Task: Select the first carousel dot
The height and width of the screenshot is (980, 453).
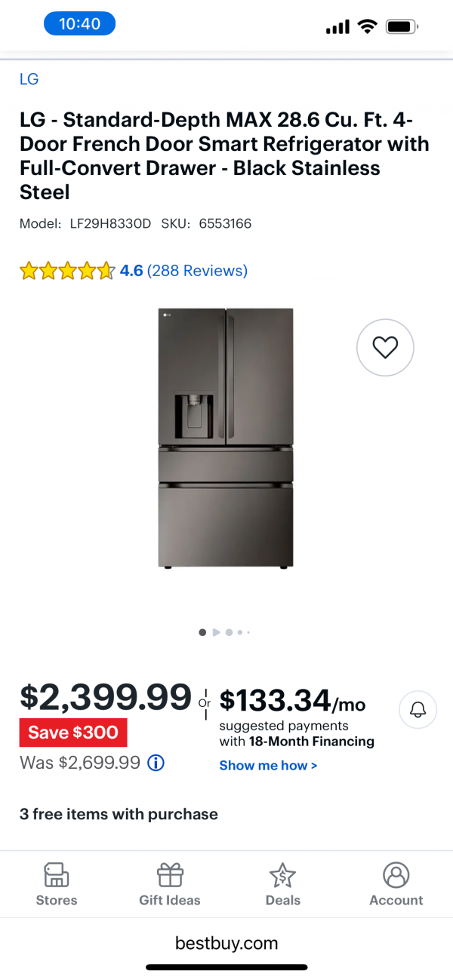Action: pos(202,632)
